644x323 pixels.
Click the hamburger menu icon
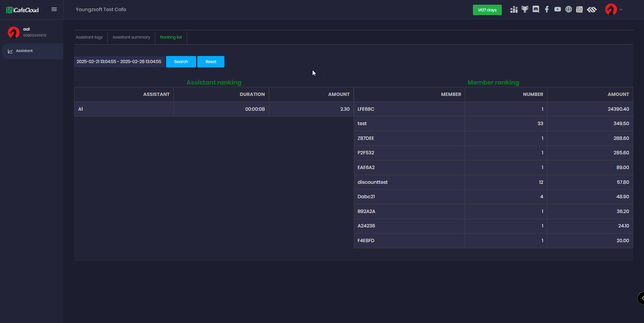click(54, 9)
